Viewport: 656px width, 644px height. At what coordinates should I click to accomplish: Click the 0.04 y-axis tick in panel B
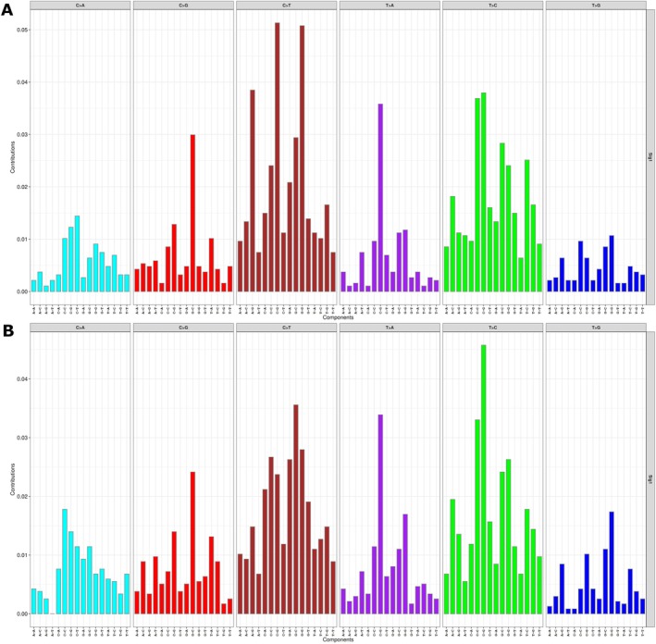pyautogui.click(x=21, y=378)
